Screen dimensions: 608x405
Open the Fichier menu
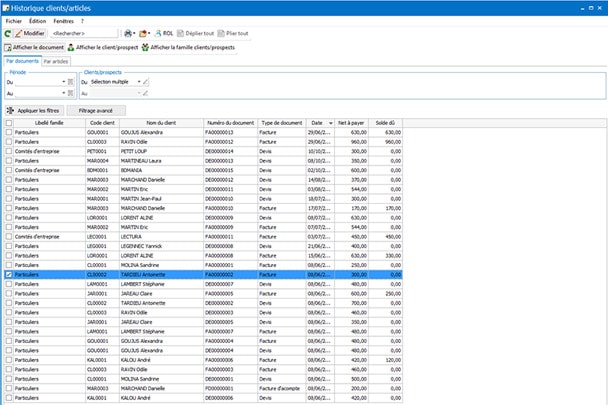click(14, 21)
